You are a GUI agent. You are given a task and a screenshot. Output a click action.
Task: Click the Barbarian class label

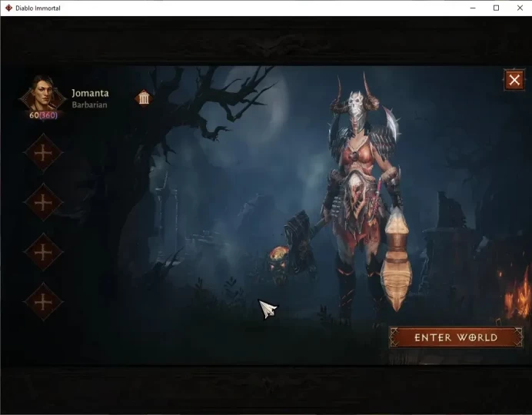[90, 105]
